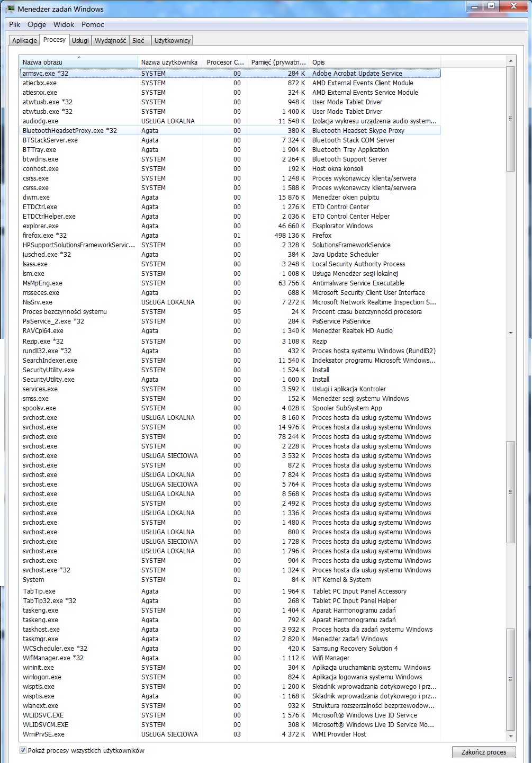Select the rundll32.exe *32 process

[230, 351]
